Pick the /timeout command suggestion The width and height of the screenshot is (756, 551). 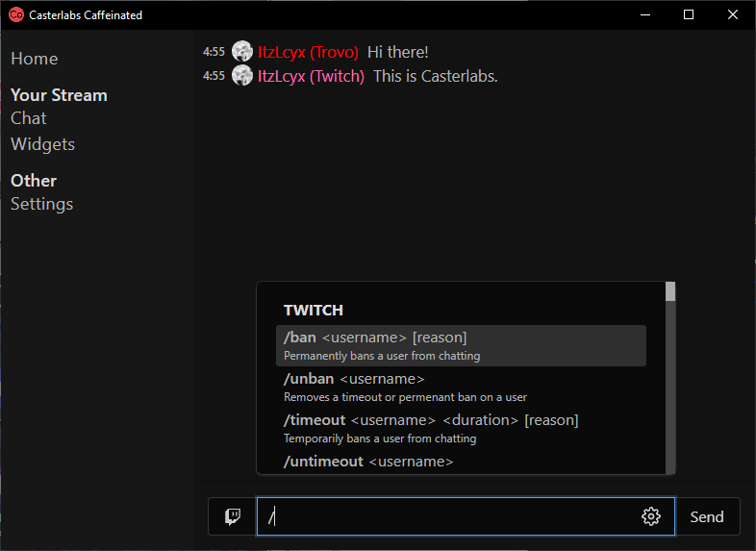click(x=461, y=429)
